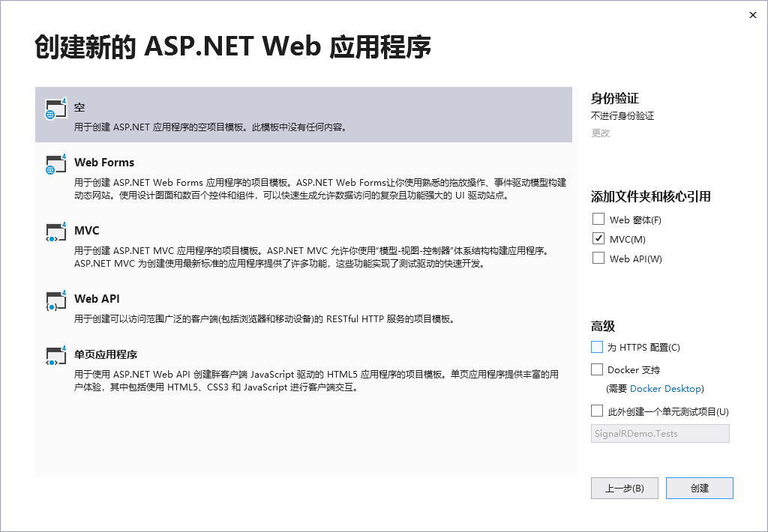Select the 空 template title
Image resolution: width=768 pixels, height=532 pixels.
(79, 107)
